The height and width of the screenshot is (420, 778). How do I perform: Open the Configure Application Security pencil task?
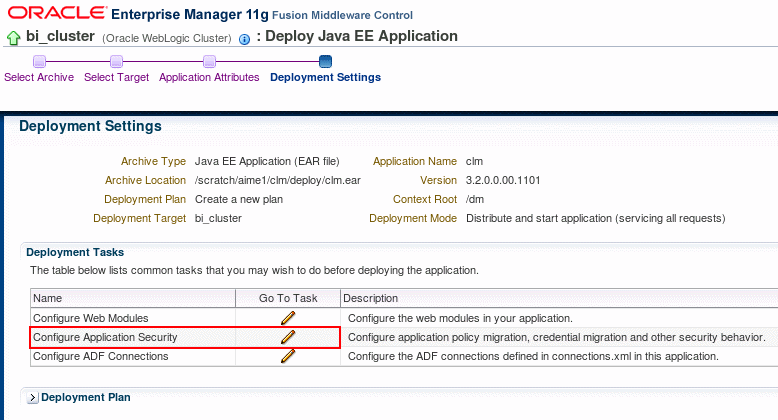(x=288, y=337)
